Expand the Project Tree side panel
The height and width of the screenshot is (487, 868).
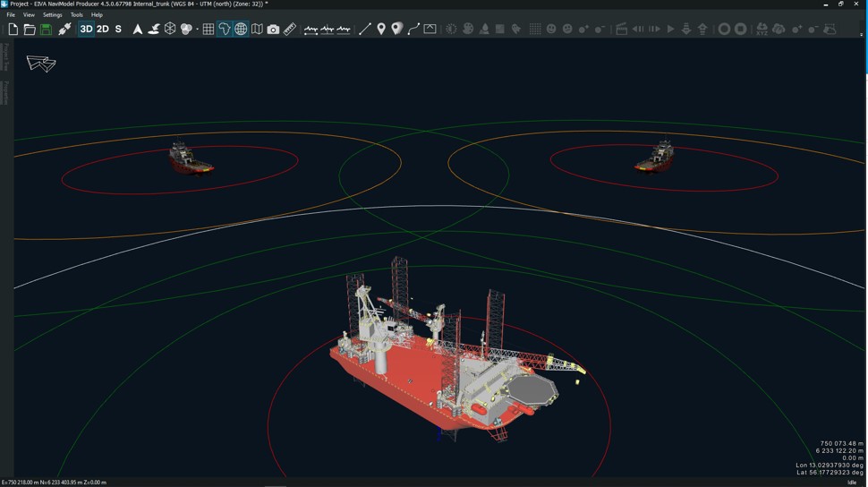coord(5,56)
